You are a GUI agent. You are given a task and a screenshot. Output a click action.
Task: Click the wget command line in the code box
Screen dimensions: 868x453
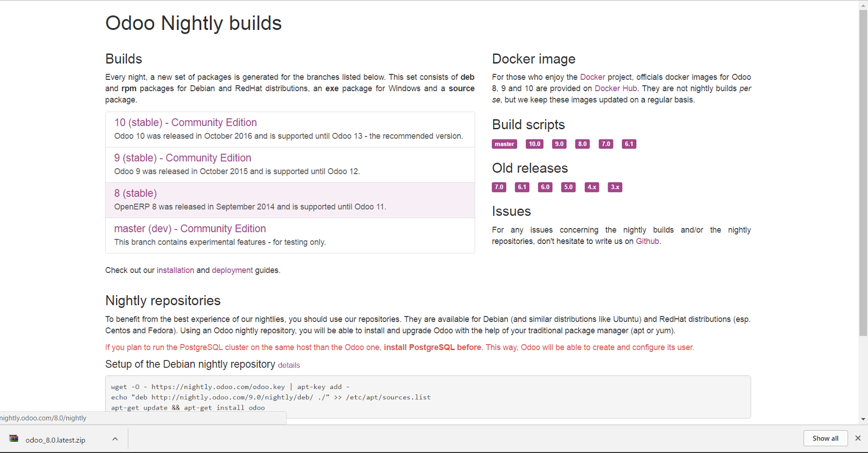[x=231, y=387]
